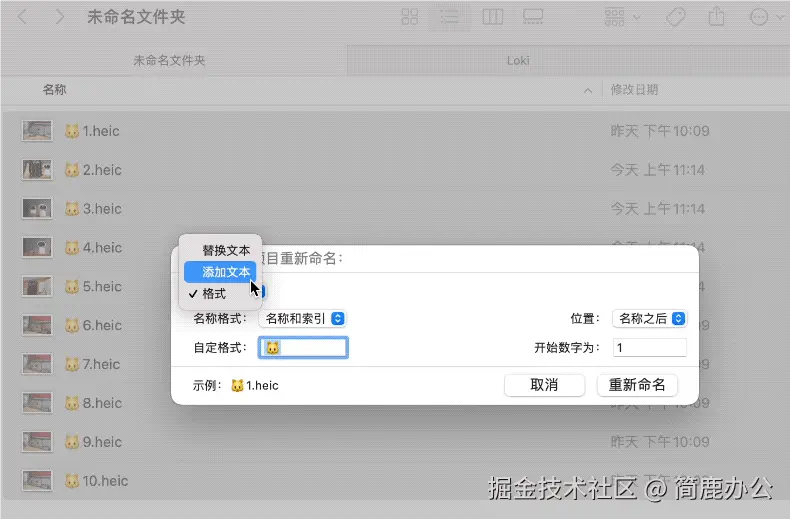Open the tags editor icon
This screenshot has width=790, height=519.
[676, 17]
